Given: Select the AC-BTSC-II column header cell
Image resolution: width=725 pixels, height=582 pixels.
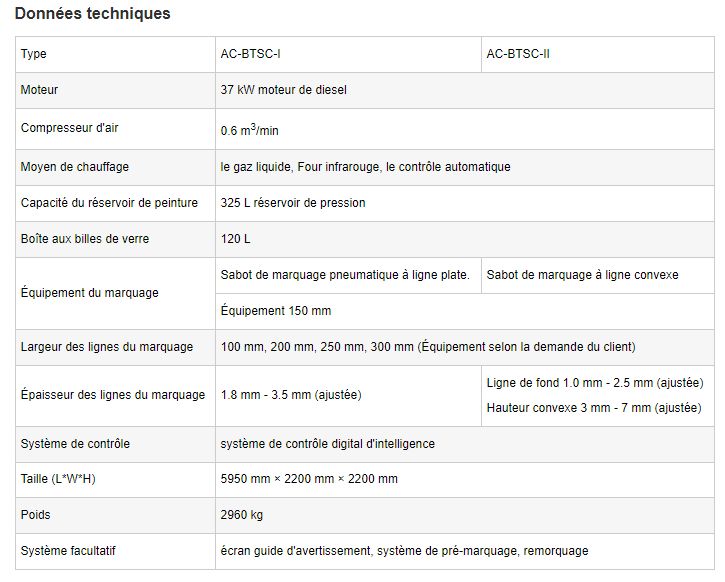Looking at the screenshot, I should coord(518,54).
